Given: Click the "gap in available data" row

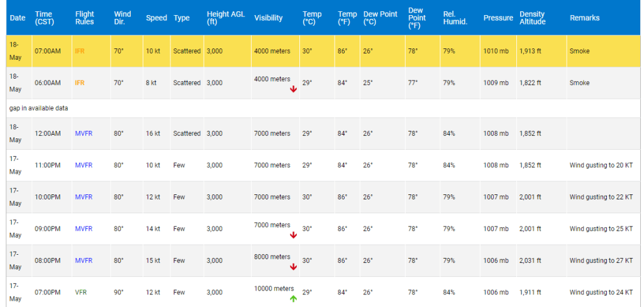Looking at the screenshot, I should click(x=38, y=108).
